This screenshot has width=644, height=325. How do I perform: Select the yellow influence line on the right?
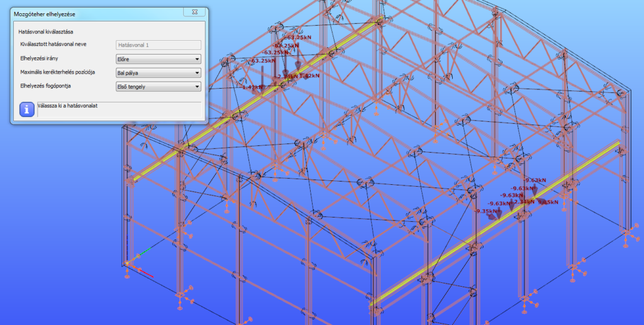point(494,224)
